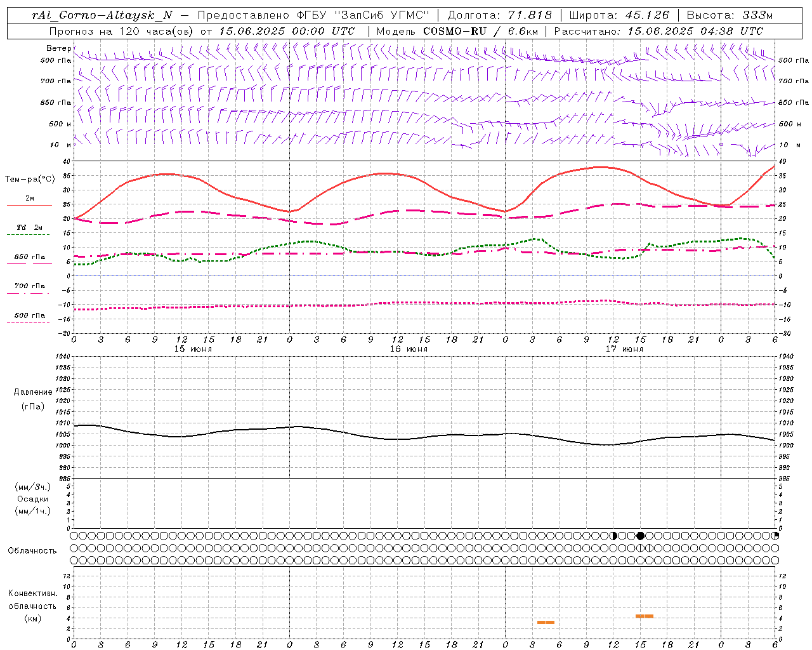Select the 15 июня date label
812x650 pixels.
coord(193,349)
